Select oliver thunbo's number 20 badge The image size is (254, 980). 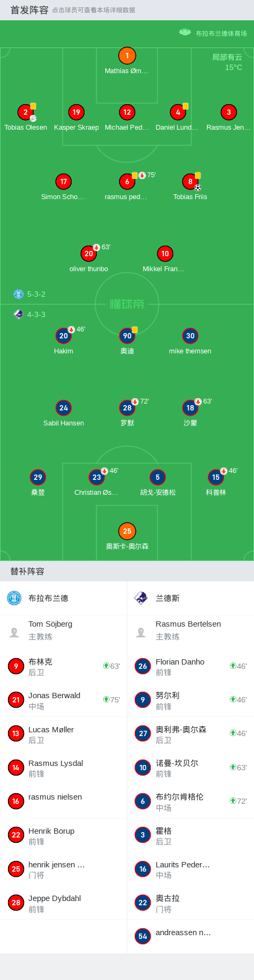tap(89, 254)
